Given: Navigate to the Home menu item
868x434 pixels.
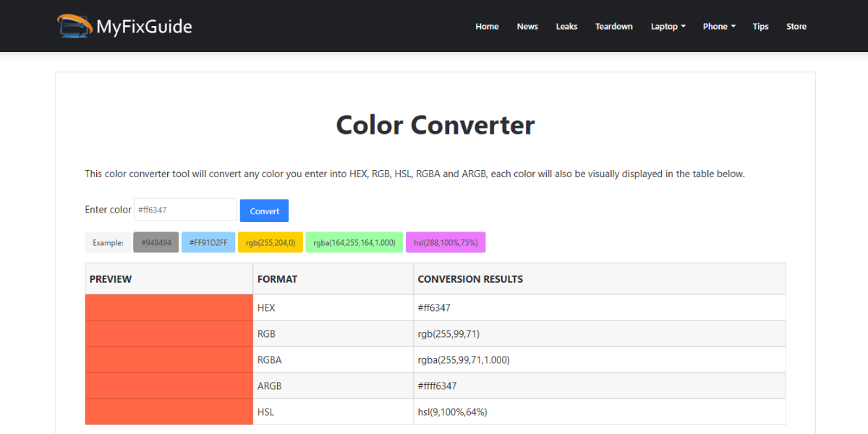Looking at the screenshot, I should [x=487, y=26].
